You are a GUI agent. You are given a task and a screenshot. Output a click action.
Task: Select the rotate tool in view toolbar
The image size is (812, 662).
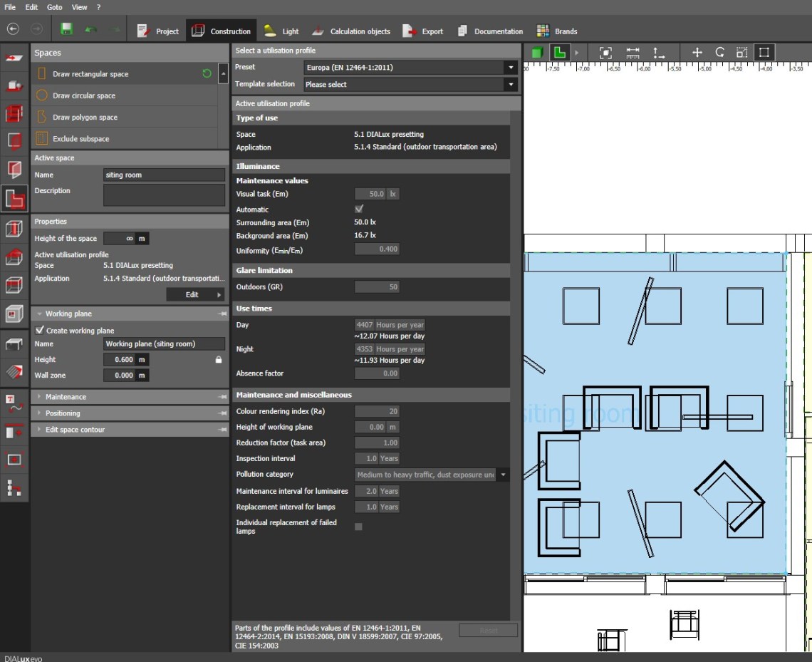click(x=719, y=53)
